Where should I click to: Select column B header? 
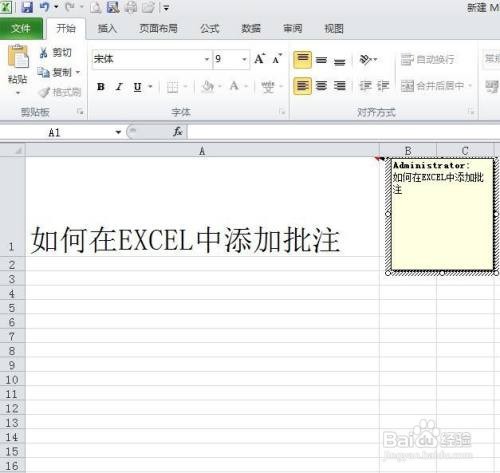click(408, 151)
